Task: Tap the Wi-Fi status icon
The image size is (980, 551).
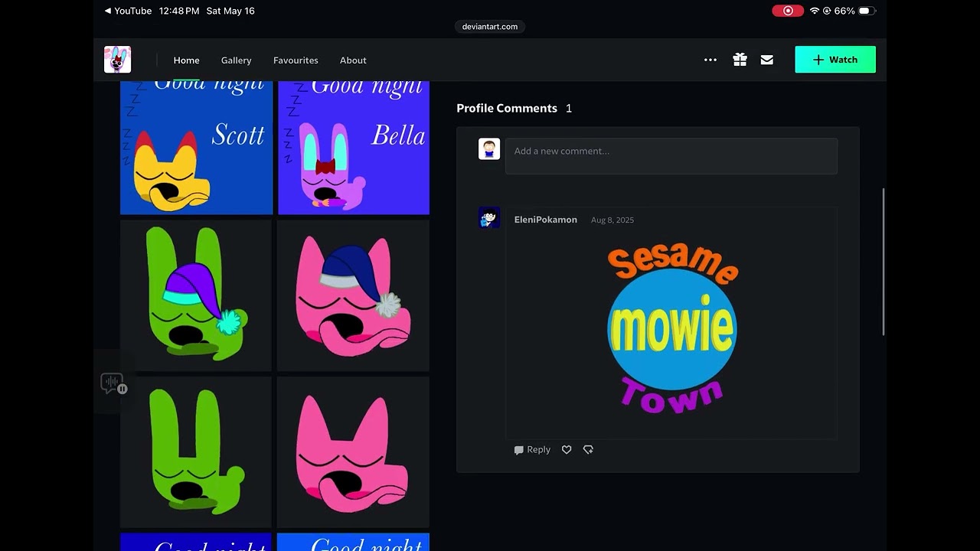Action: point(815,11)
